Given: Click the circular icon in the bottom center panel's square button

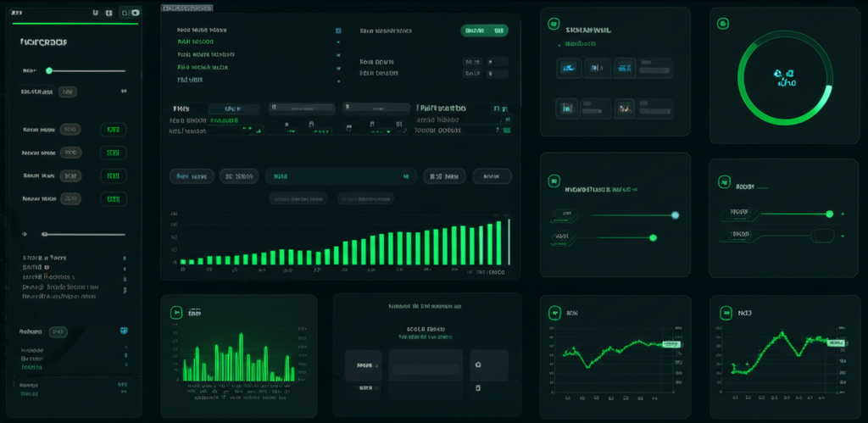Looking at the screenshot, I should point(478,365).
